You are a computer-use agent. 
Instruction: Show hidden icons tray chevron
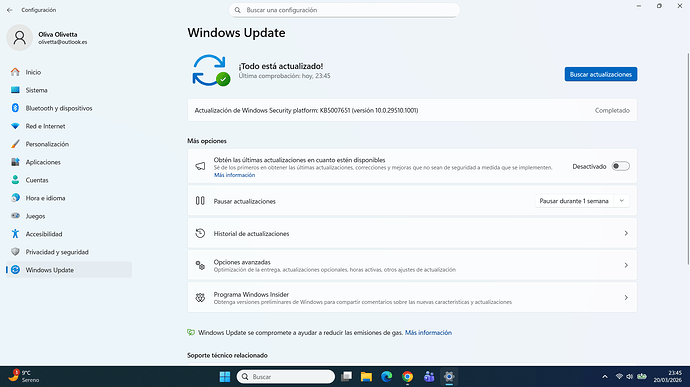coord(605,376)
